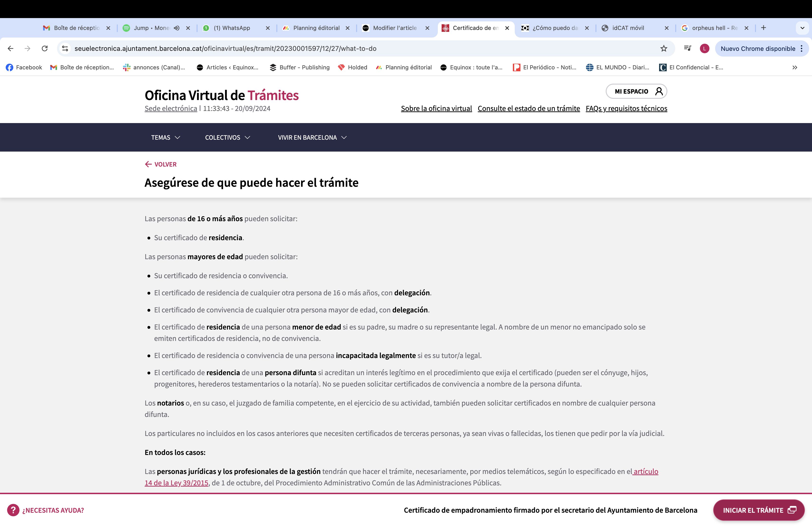Viewport: 812px width, 526px height.
Task: Open the VIVIR EN BARCELONA dropdown
Action: pos(312,138)
